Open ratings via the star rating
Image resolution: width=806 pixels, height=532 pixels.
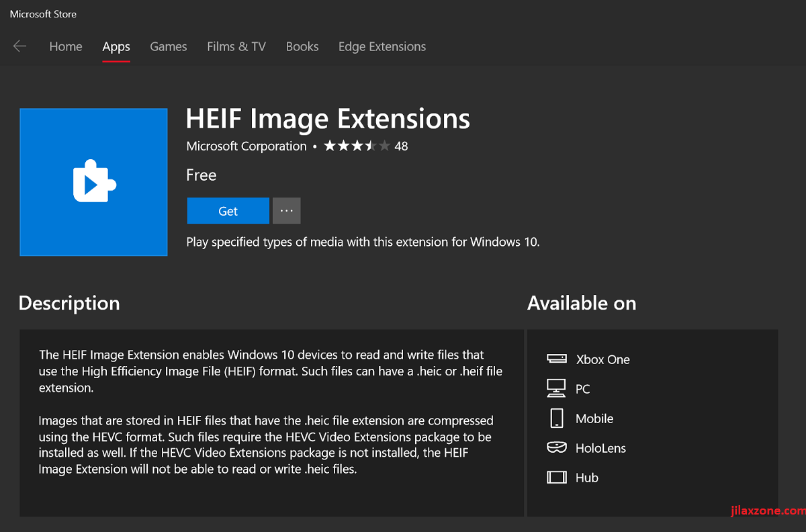tap(357, 146)
